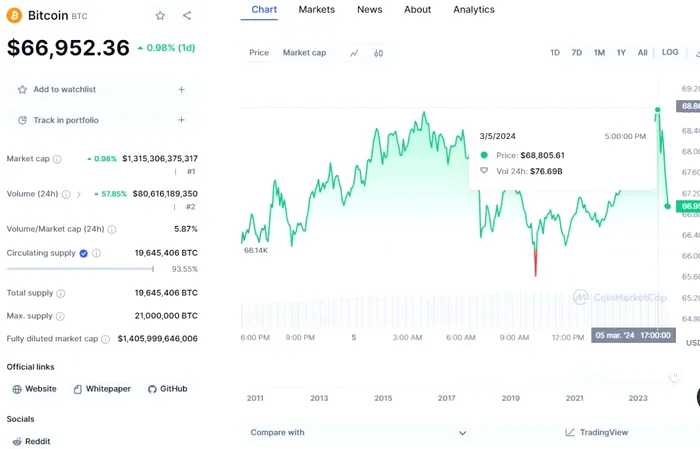Click the document icon next to Whitepaper

pos(78,389)
